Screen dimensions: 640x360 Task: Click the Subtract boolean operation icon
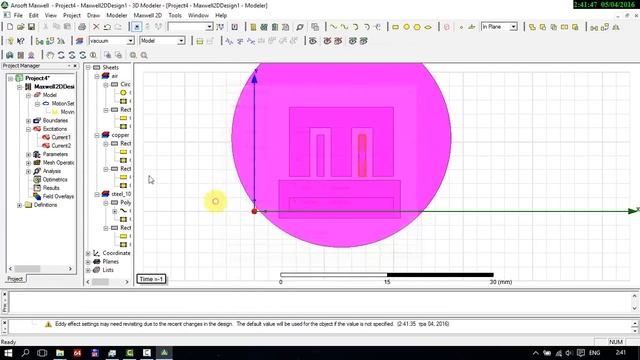(x=543, y=27)
